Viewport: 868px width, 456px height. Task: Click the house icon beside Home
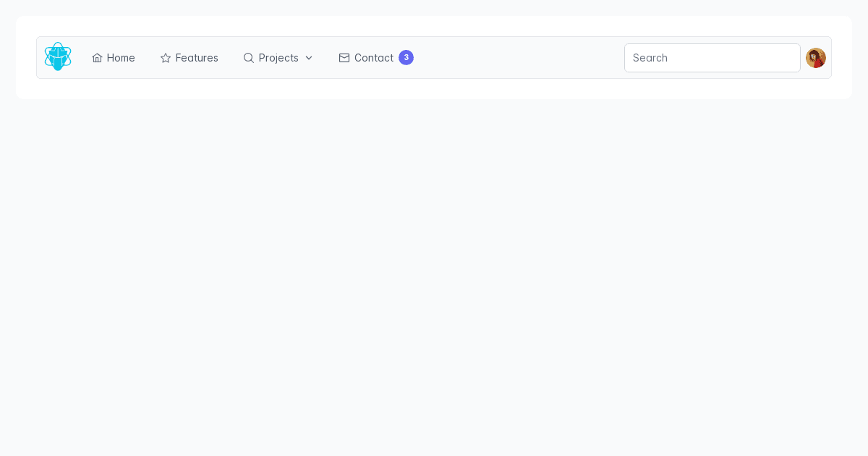(x=97, y=58)
